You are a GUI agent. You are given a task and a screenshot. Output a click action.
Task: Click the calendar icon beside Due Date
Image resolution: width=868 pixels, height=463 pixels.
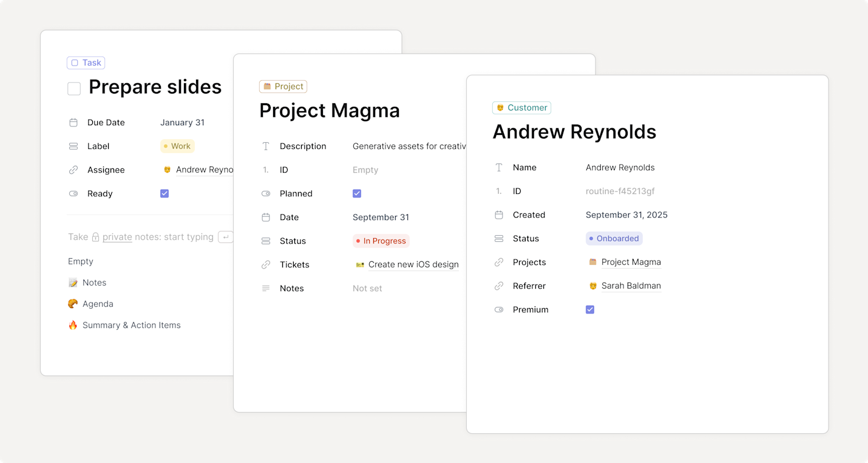pos(73,123)
